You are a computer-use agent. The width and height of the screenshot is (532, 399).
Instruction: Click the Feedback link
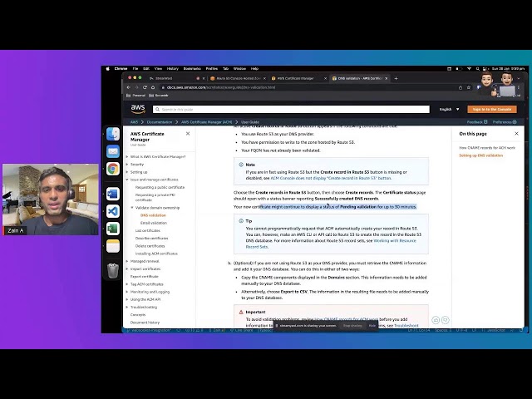[x=477, y=122]
